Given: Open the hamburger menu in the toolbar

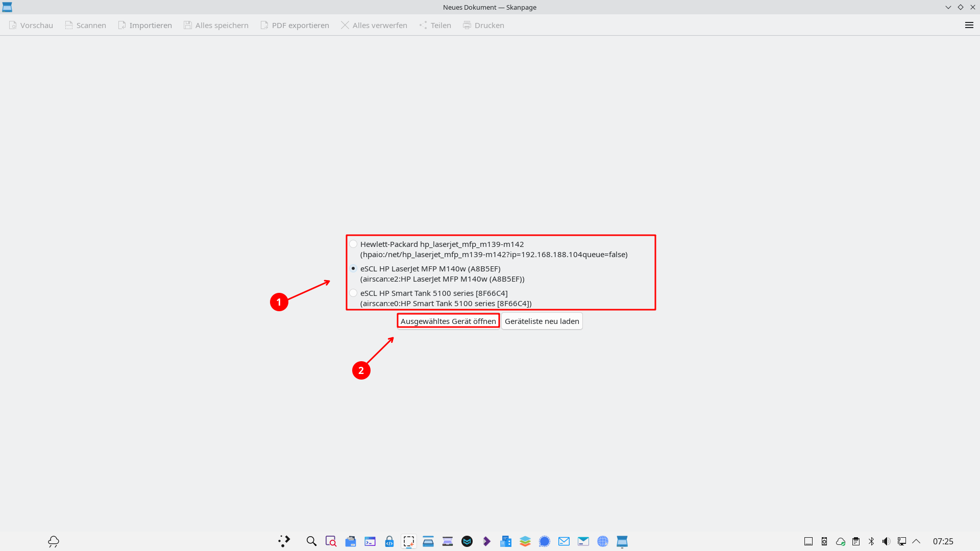Looking at the screenshot, I should (x=969, y=25).
